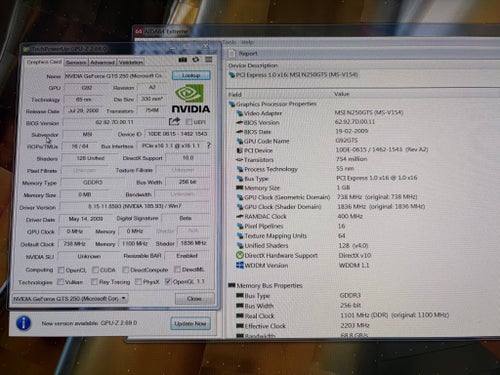Toggle the Ray Tracing checkbox

pyautogui.click(x=94, y=282)
